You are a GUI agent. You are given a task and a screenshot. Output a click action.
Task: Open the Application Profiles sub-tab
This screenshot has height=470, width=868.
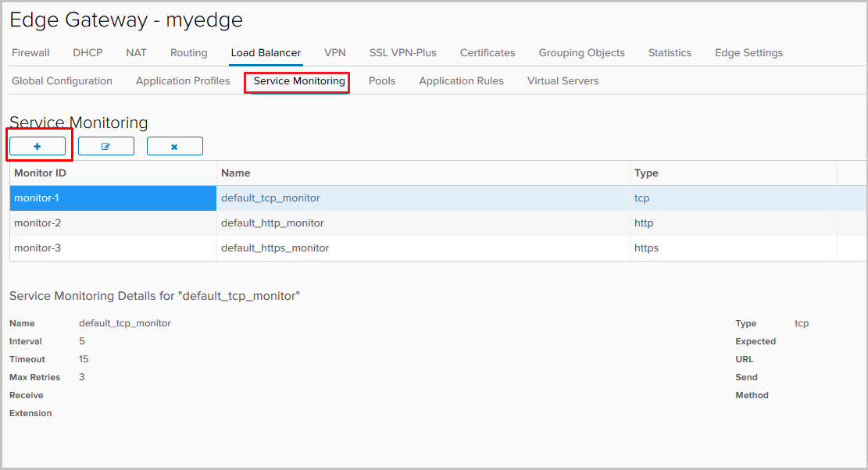point(183,80)
